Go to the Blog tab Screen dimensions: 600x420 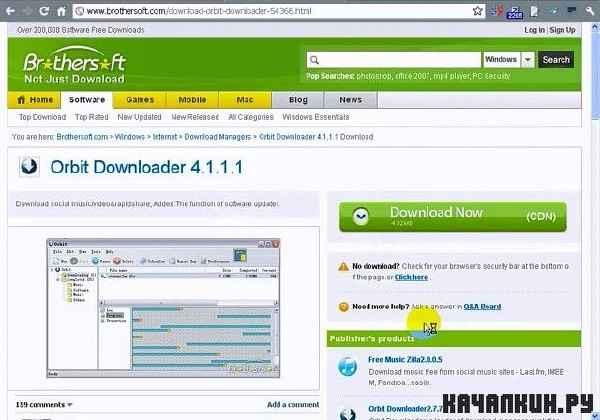298,100
